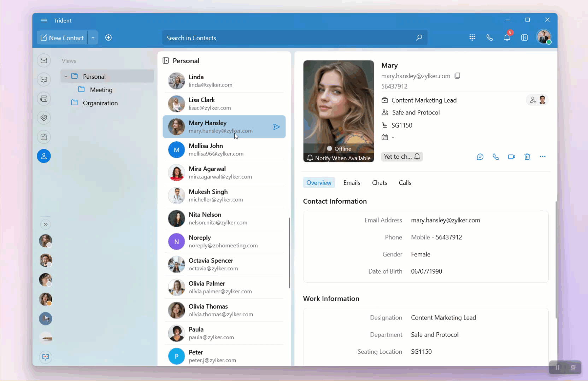Copy Mary's email address
Viewport: 588px width, 381px height.
pyautogui.click(x=457, y=76)
